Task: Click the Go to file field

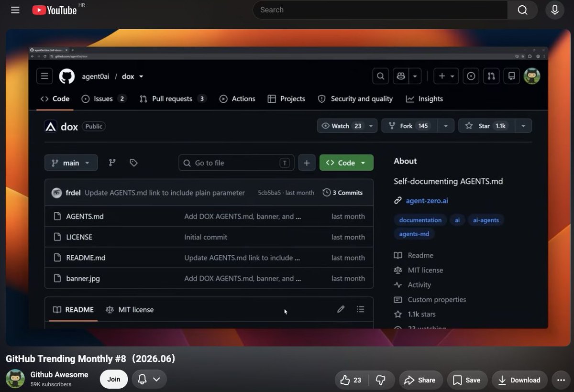Action: click(236, 163)
